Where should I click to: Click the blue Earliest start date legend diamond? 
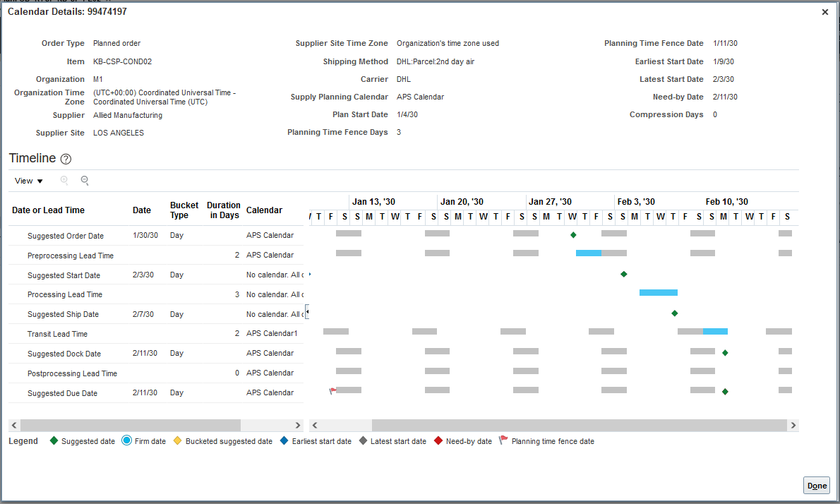284,440
